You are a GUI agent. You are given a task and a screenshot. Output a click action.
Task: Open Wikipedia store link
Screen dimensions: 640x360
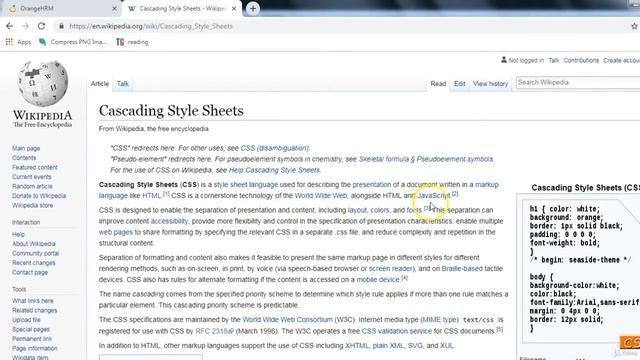tap(32, 205)
